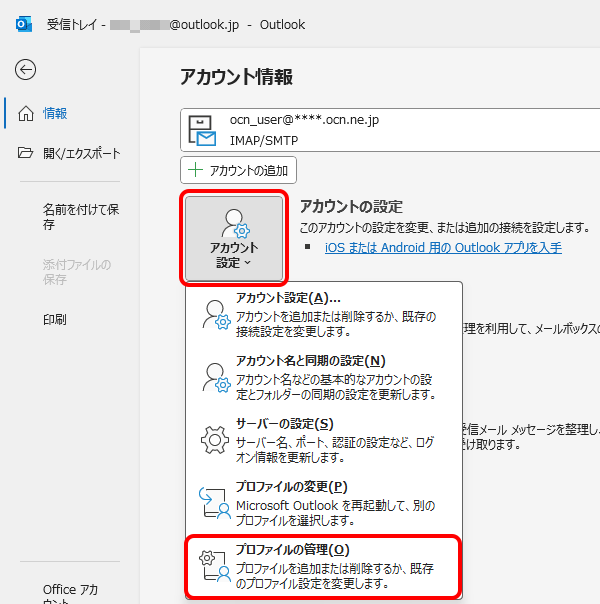Click the back arrow circle icon

click(25, 69)
